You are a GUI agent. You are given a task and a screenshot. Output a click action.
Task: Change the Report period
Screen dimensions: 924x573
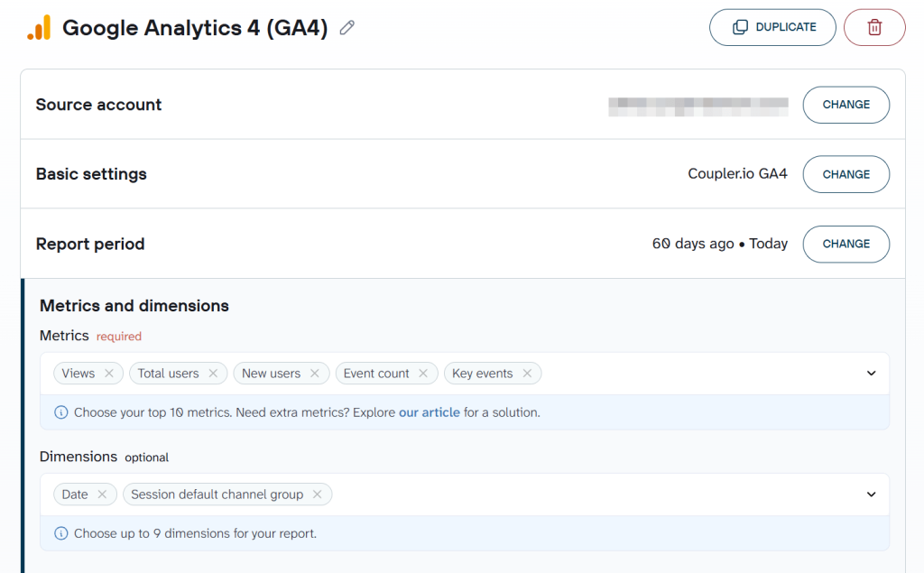846,244
